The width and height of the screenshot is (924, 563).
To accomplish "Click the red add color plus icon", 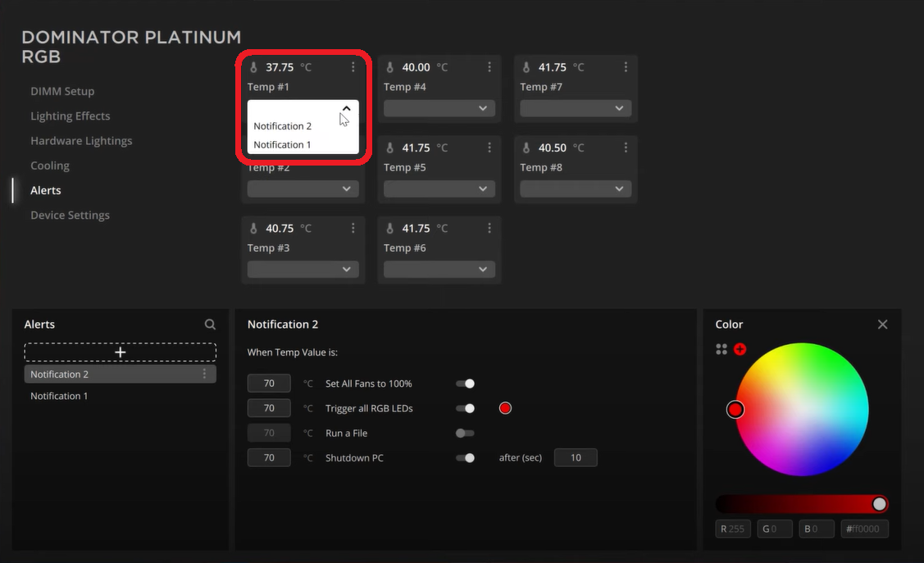I will (x=740, y=349).
